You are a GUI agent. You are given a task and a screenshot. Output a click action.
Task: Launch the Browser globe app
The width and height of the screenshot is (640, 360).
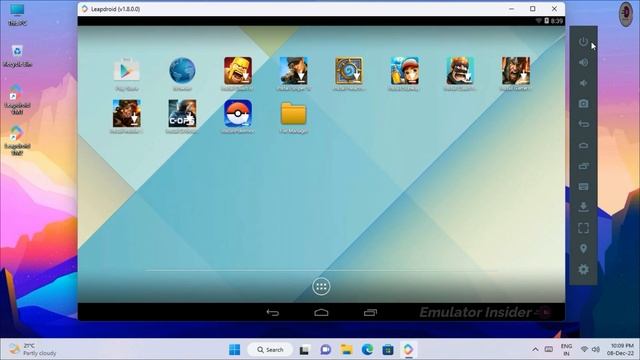[x=182, y=71]
